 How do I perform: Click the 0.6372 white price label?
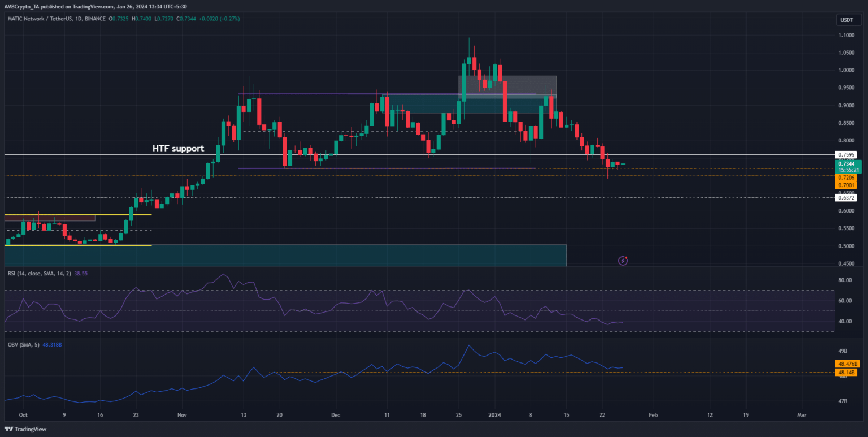(x=845, y=198)
